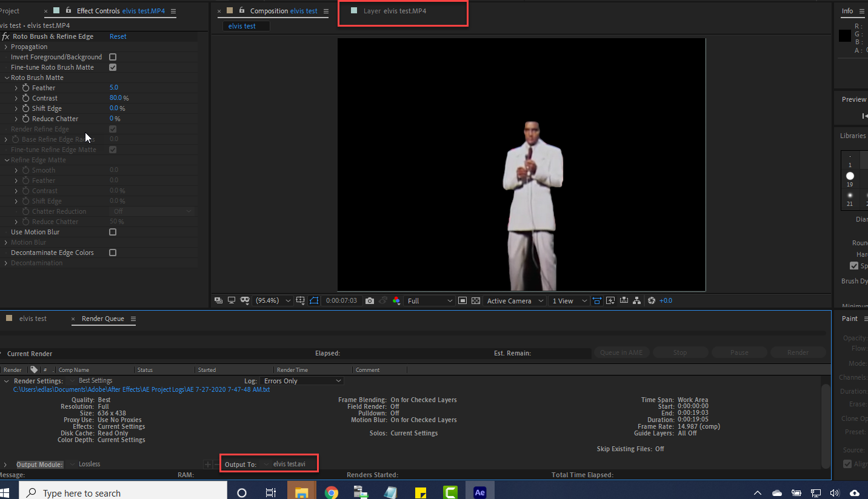Open the Active Camera dropdown

tap(515, 301)
